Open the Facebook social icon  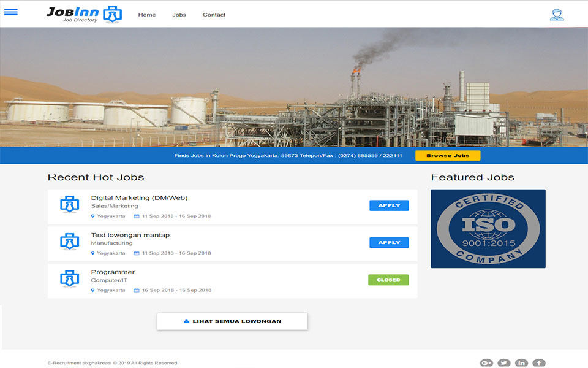pyautogui.click(x=538, y=363)
